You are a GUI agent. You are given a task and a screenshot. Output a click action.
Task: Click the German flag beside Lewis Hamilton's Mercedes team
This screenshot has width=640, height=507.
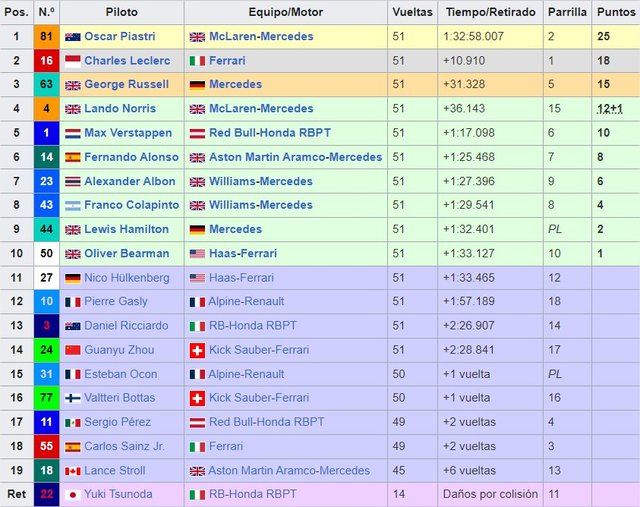pyautogui.click(x=198, y=230)
